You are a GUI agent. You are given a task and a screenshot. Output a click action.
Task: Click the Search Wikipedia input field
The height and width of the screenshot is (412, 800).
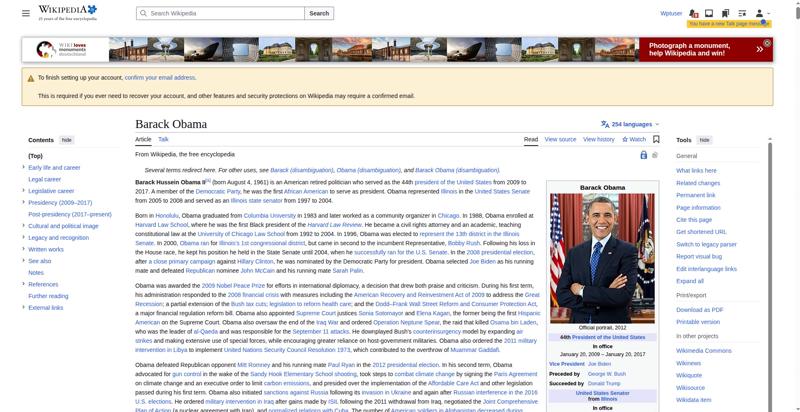pyautogui.click(x=220, y=13)
